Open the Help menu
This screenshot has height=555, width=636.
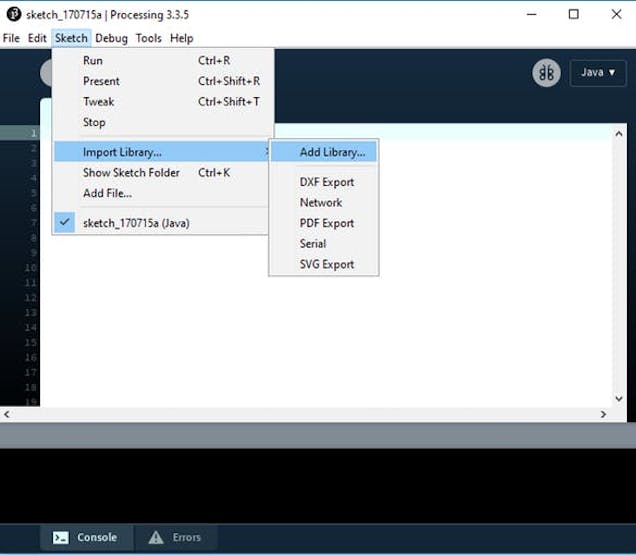181,38
